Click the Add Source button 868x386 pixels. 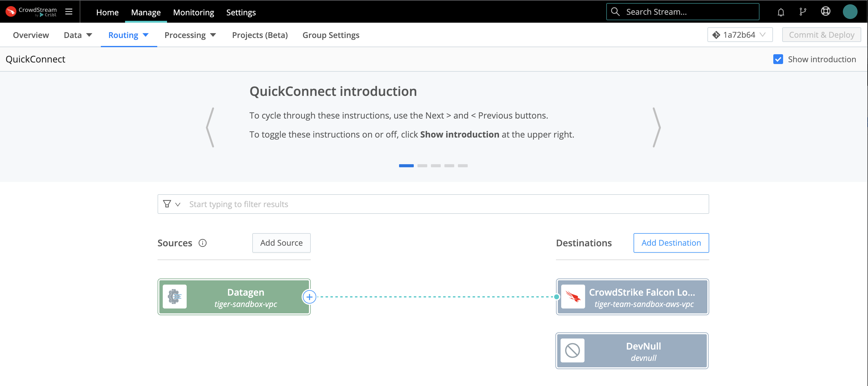click(x=281, y=243)
